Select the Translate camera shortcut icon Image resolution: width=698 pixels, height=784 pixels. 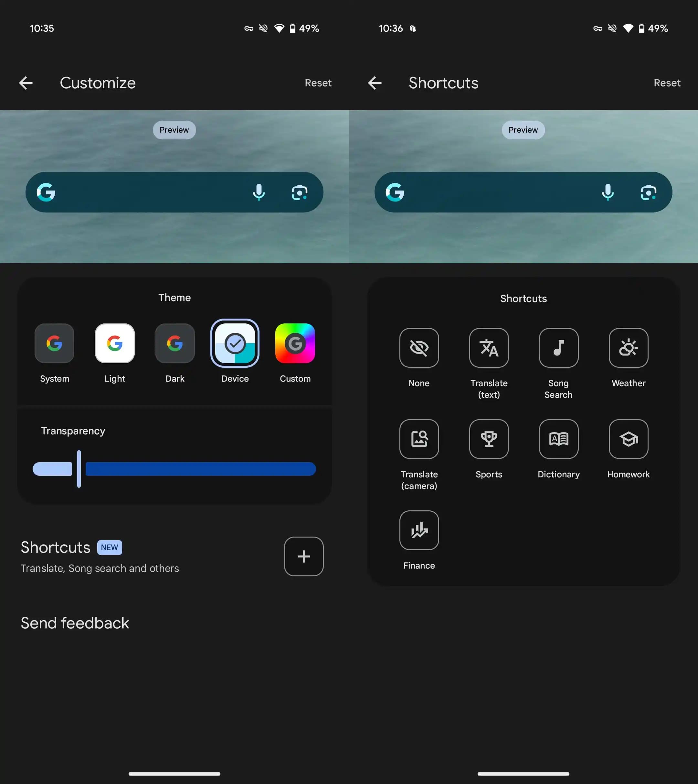(x=418, y=439)
